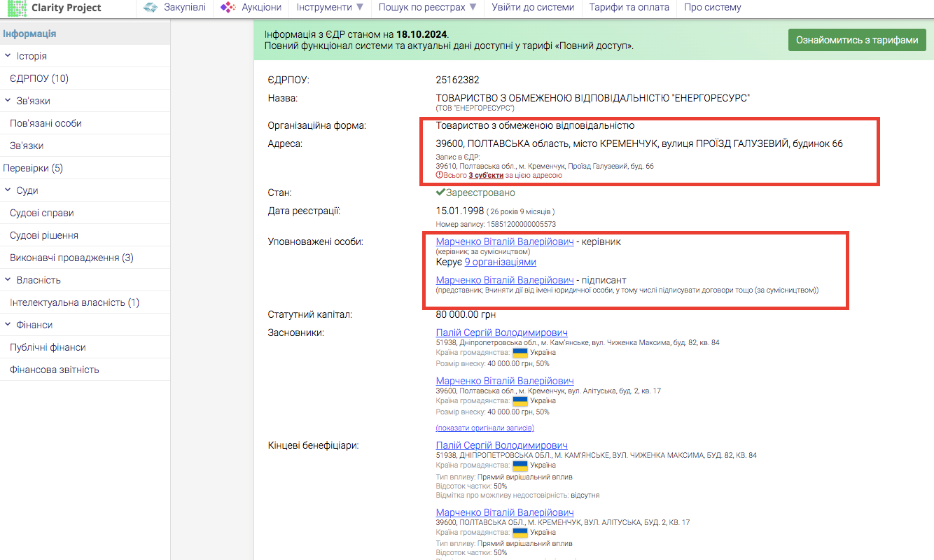Collapse the Суди sidebar section
This screenshot has width=934, height=560.
tap(8, 190)
